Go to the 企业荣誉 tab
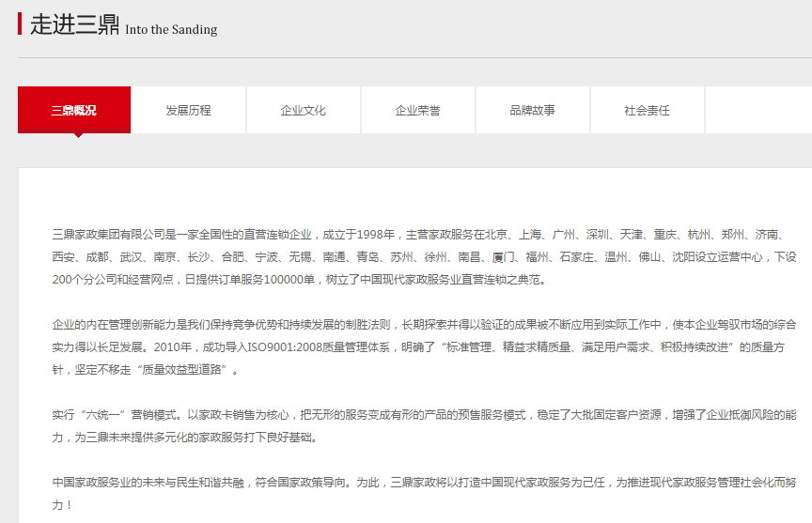 point(418,110)
